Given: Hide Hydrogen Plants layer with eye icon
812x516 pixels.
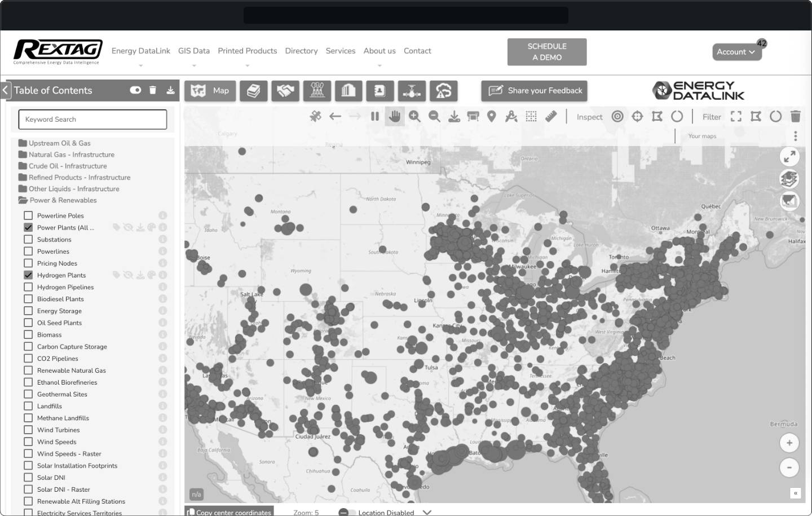Looking at the screenshot, I should point(128,275).
